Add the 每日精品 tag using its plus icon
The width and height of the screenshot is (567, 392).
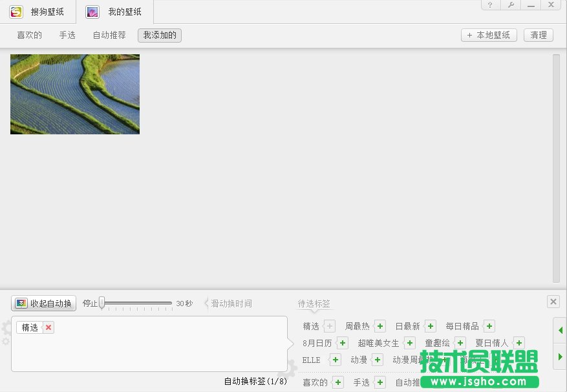(x=489, y=326)
